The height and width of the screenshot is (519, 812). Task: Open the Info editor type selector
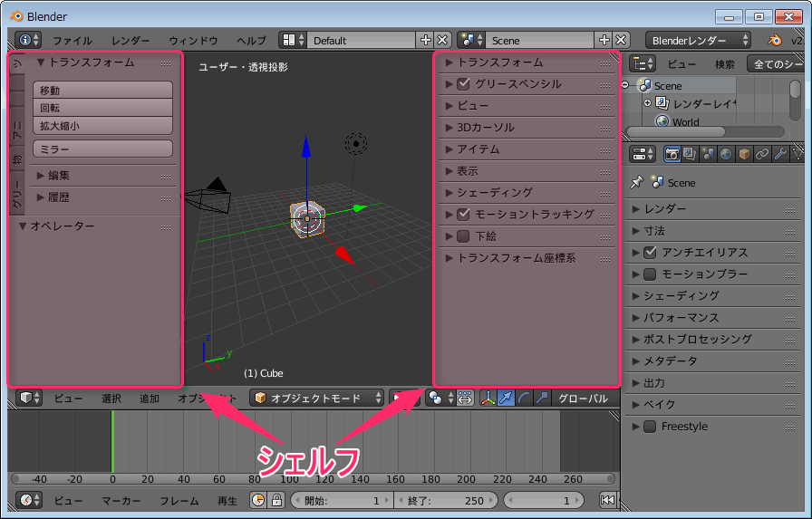click(27, 40)
